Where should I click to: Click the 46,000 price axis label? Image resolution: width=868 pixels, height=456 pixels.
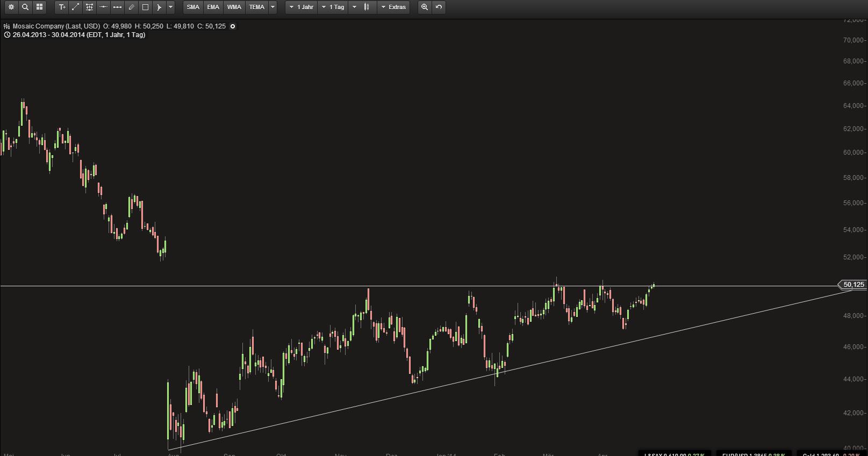pos(853,347)
